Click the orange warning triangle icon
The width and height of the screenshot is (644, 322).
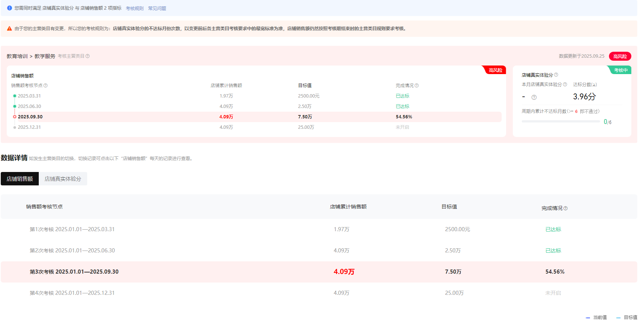9,29
